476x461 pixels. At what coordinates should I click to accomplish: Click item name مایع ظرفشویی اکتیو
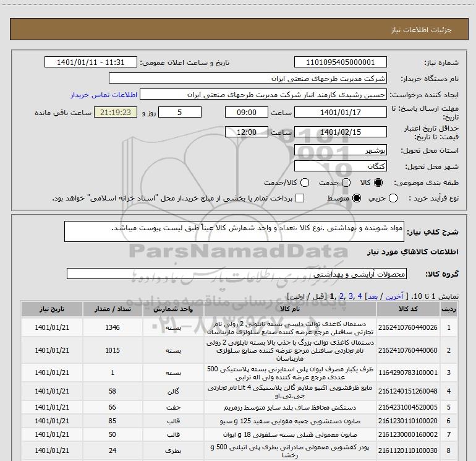(290, 392)
